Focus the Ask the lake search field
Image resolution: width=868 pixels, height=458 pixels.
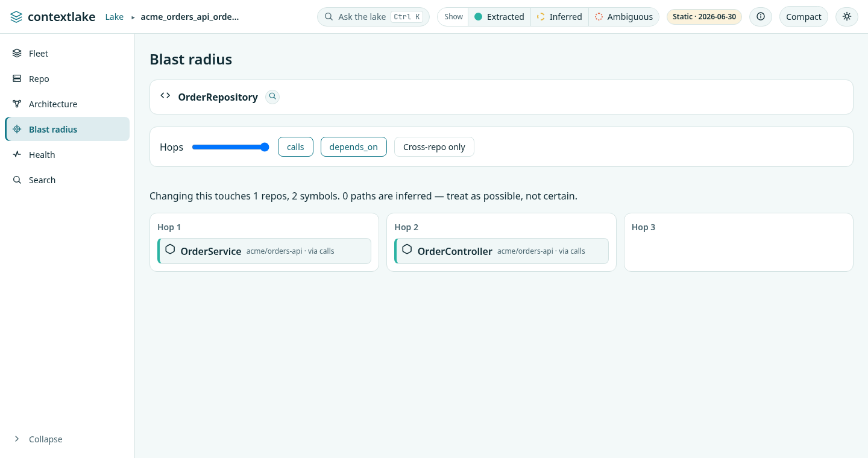pos(373,17)
